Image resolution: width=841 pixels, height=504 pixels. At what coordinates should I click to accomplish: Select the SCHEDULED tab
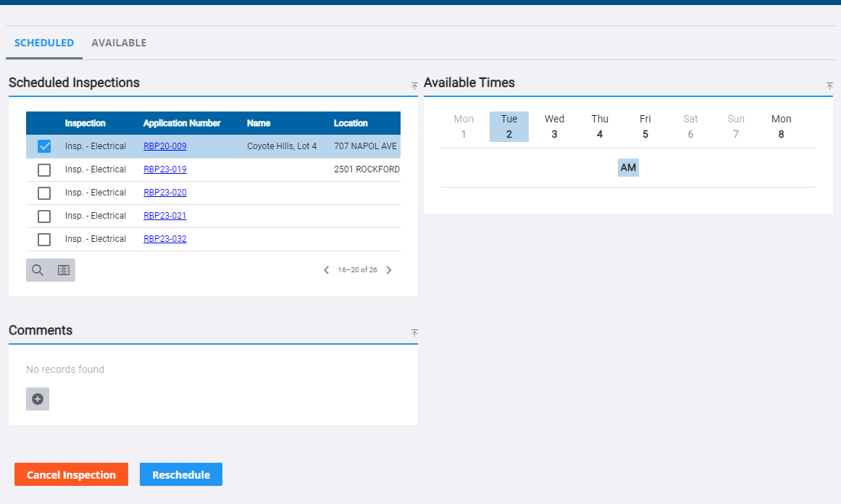[44, 43]
